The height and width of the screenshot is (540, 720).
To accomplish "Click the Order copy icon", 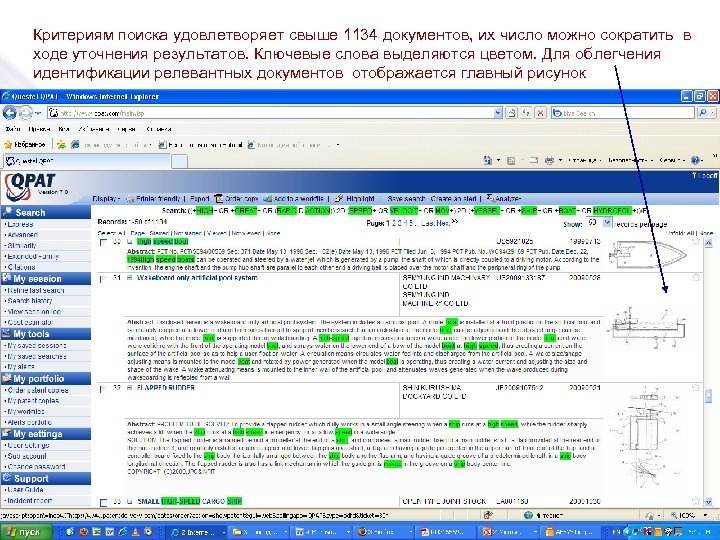I will pyautogui.click(x=219, y=199).
